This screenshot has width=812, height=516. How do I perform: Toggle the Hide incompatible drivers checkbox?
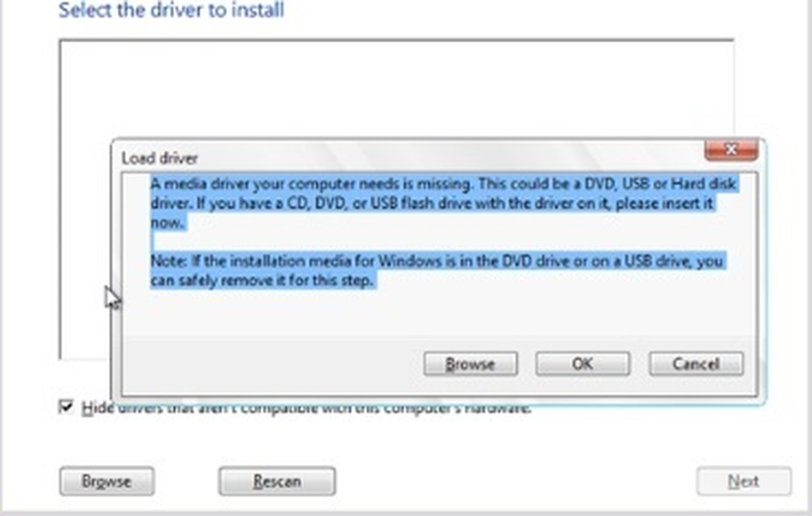tap(67, 406)
